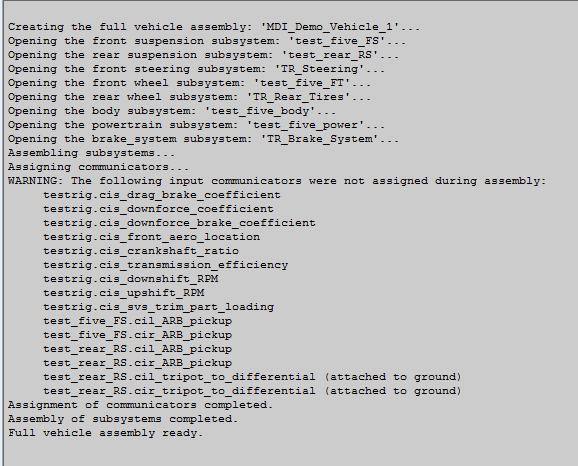Click the 'TR_Brake_System' subsystem line
578x466 pixels.
coord(203,139)
